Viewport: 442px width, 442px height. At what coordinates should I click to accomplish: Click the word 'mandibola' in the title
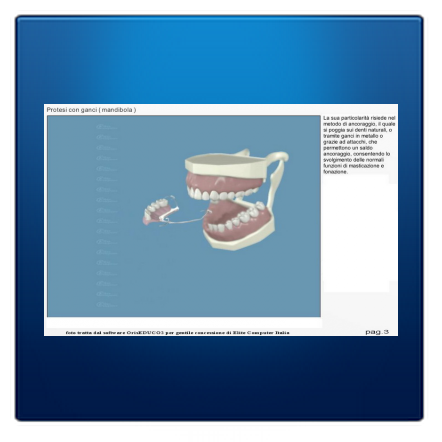pos(117,110)
